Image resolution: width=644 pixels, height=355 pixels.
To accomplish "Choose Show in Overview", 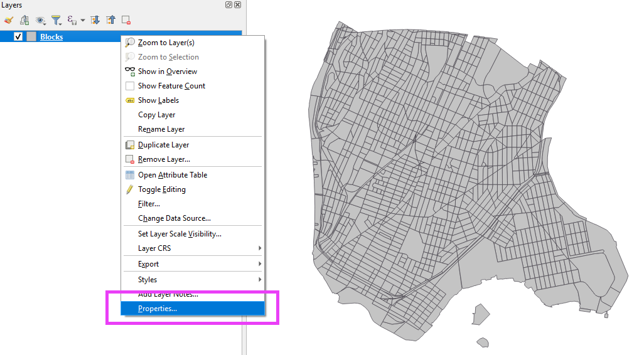I will 192,72.
